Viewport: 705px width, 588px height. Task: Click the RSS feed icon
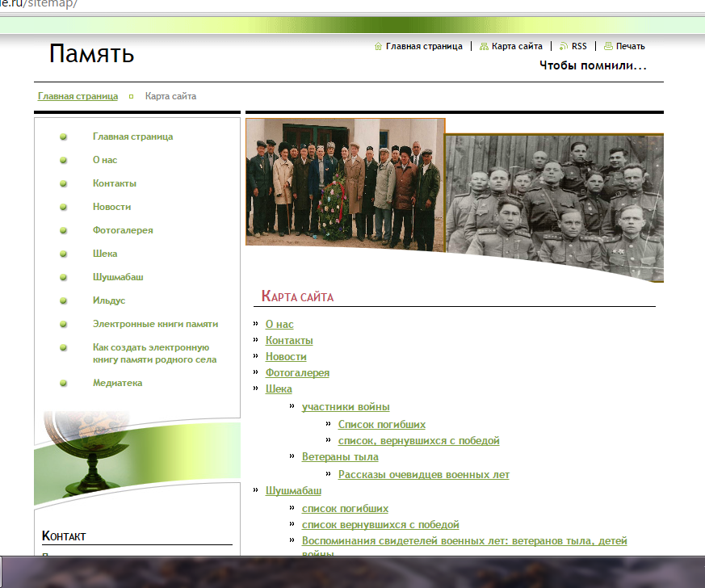[x=563, y=46]
